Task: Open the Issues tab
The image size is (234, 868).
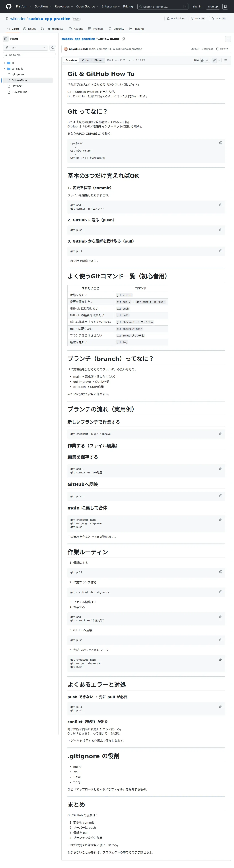Action: (x=30, y=29)
